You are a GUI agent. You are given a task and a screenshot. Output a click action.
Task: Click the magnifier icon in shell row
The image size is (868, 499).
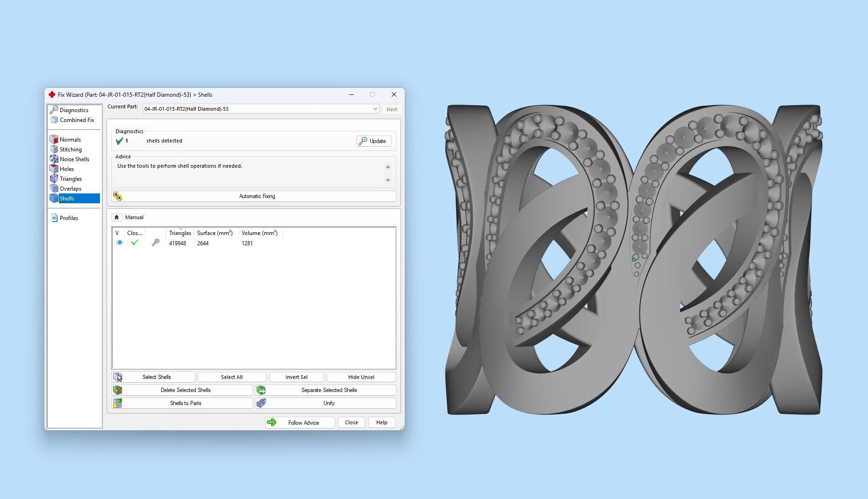coord(156,242)
